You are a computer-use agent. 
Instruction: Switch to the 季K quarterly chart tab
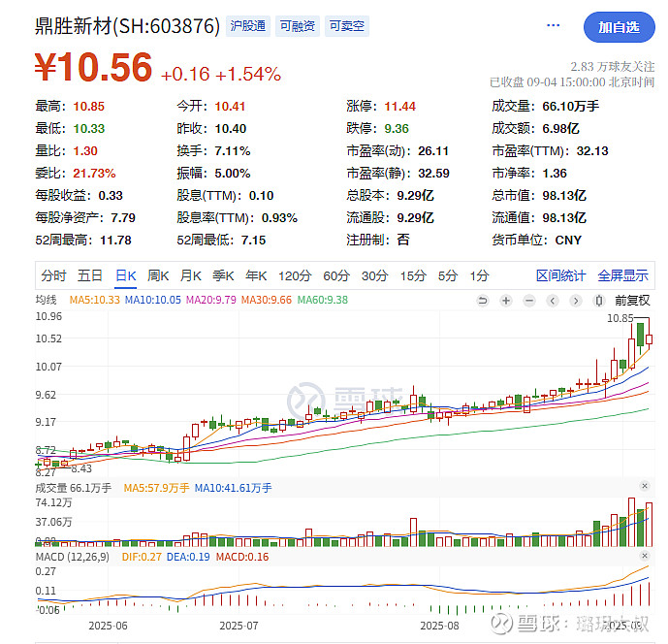(223, 275)
